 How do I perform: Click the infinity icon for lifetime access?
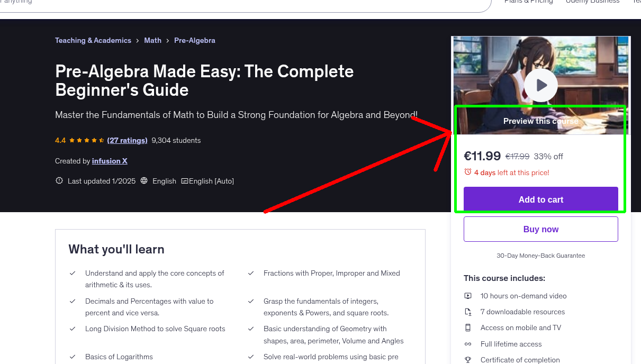468,344
